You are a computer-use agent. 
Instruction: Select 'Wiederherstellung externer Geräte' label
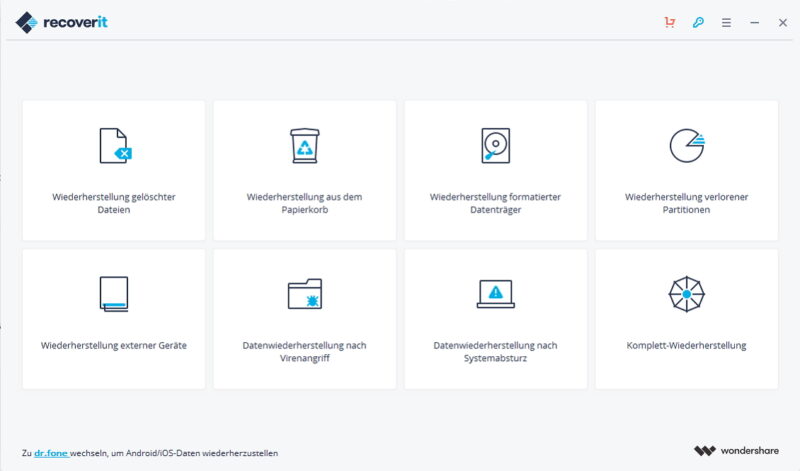coord(114,345)
